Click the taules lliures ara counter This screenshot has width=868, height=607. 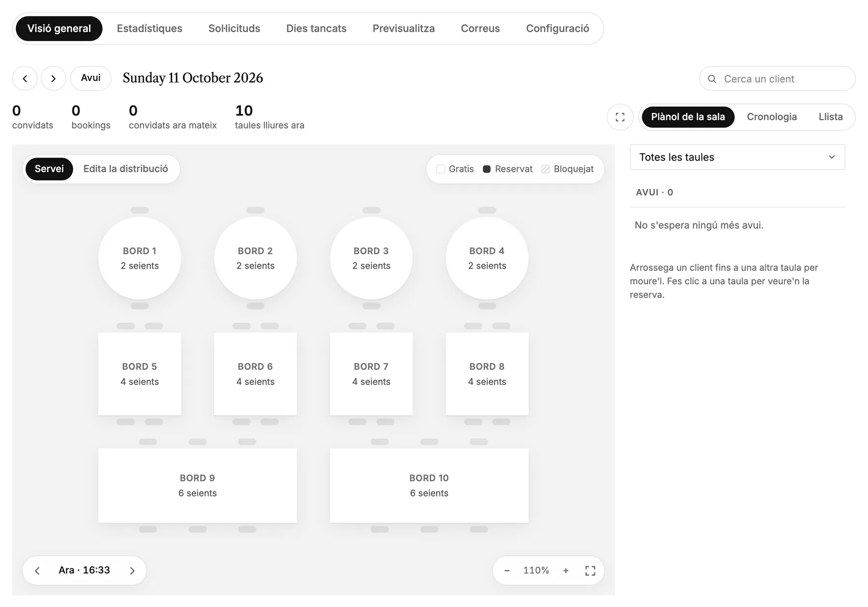pyautogui.click(x=270, y=117)
